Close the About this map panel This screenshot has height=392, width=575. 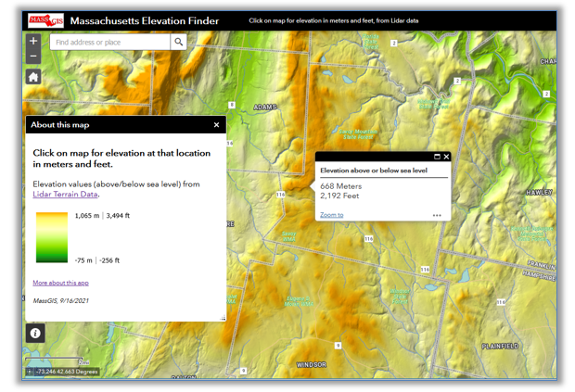[x=217, y=125]
